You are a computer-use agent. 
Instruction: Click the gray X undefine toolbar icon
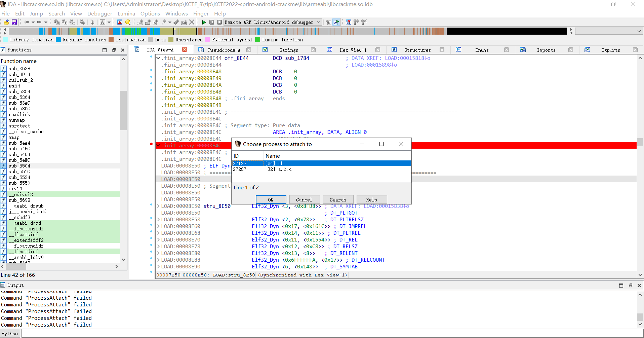(x=192, y=22)
